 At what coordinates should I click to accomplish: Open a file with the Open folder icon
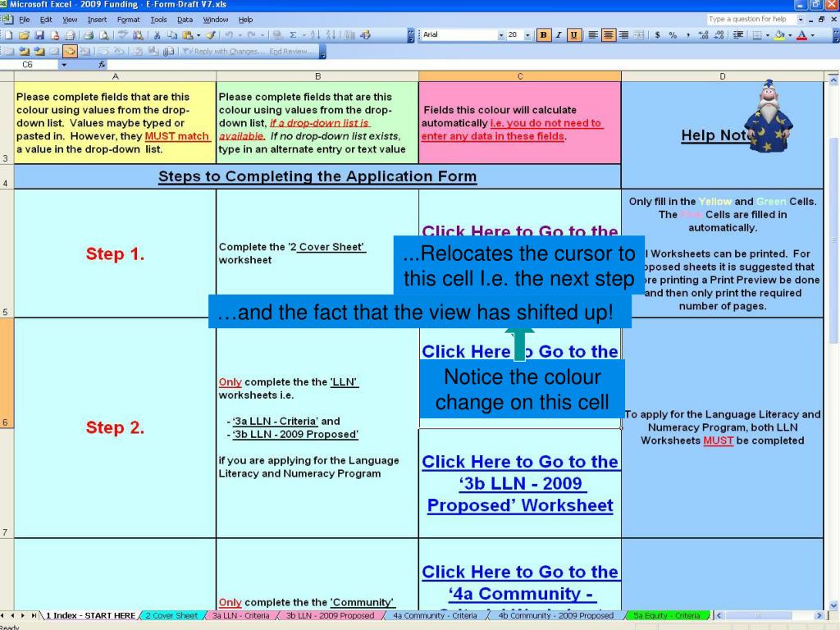tap(24, 34)
